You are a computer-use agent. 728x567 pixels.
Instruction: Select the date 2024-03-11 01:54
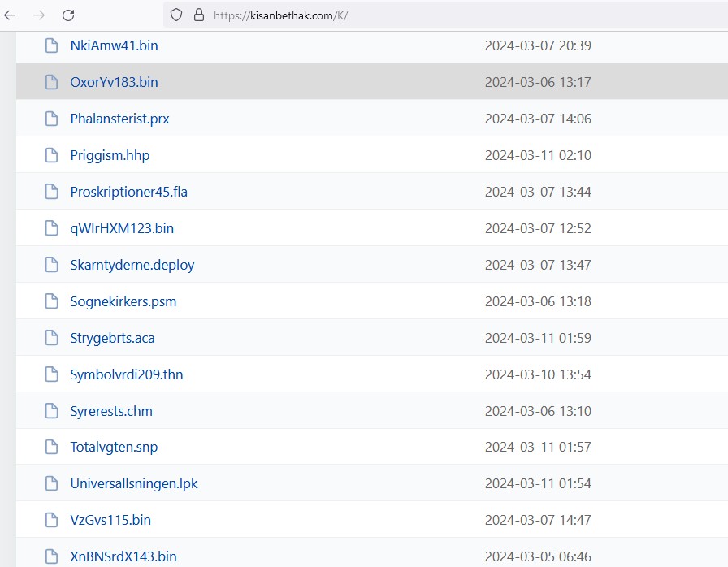click(x=538, y=483)
